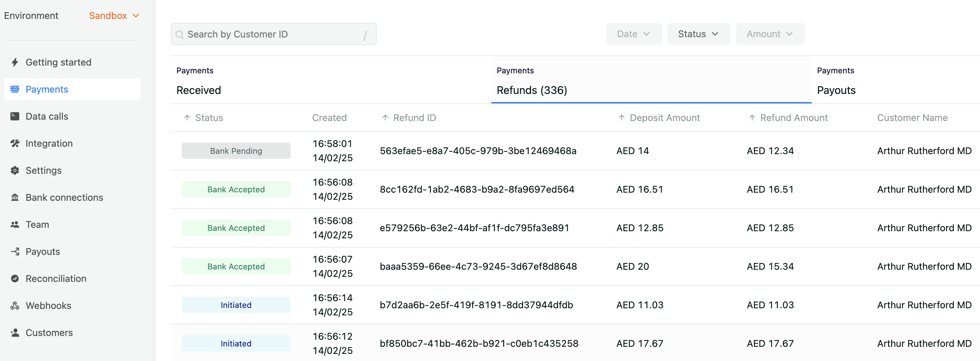
Task: Go to Webhooks page
Action: (x=72, y=305)
